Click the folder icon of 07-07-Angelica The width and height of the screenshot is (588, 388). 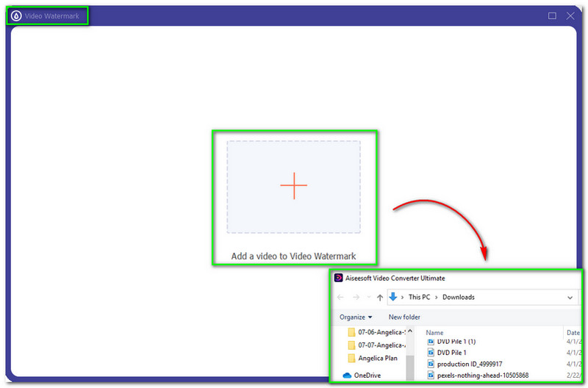point(351,345)
